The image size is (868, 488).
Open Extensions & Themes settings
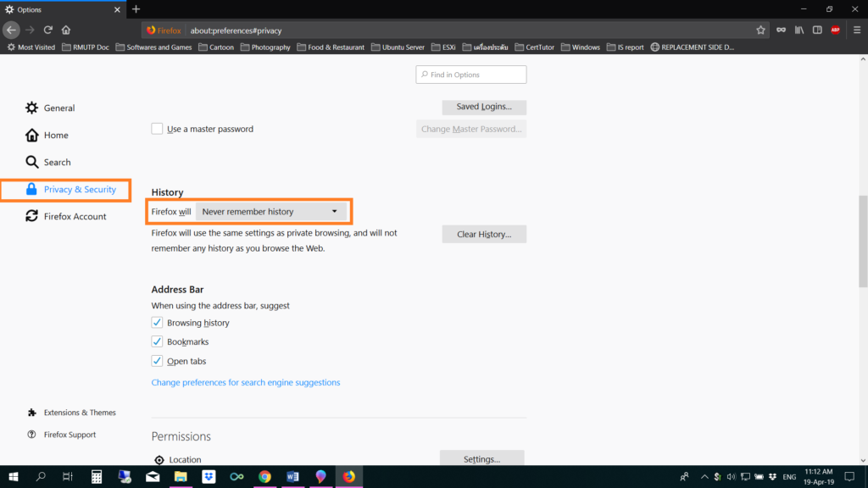[x=80, y=413]
